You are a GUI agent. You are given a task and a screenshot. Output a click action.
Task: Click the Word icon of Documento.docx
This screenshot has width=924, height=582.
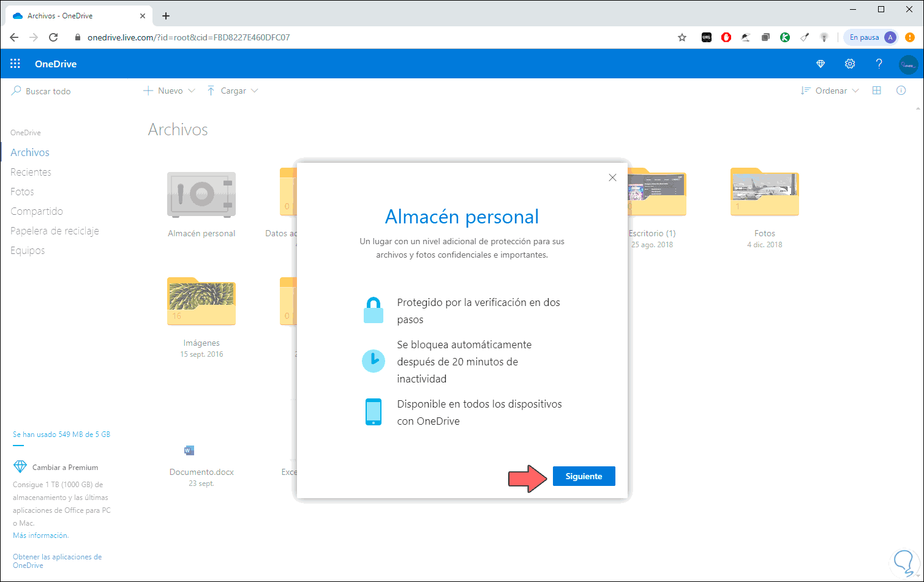(x=189, y=450)
